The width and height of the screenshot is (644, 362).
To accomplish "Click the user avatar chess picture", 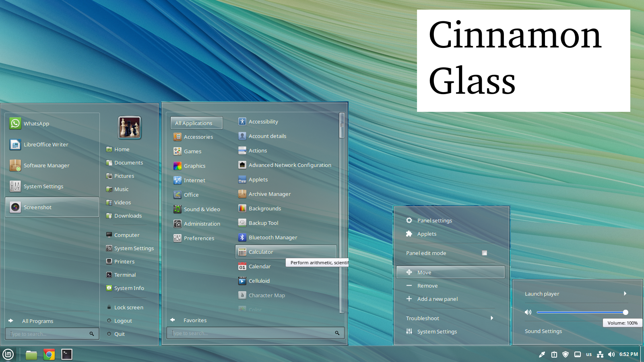I will pyautogui.click(x=130, y=128).
